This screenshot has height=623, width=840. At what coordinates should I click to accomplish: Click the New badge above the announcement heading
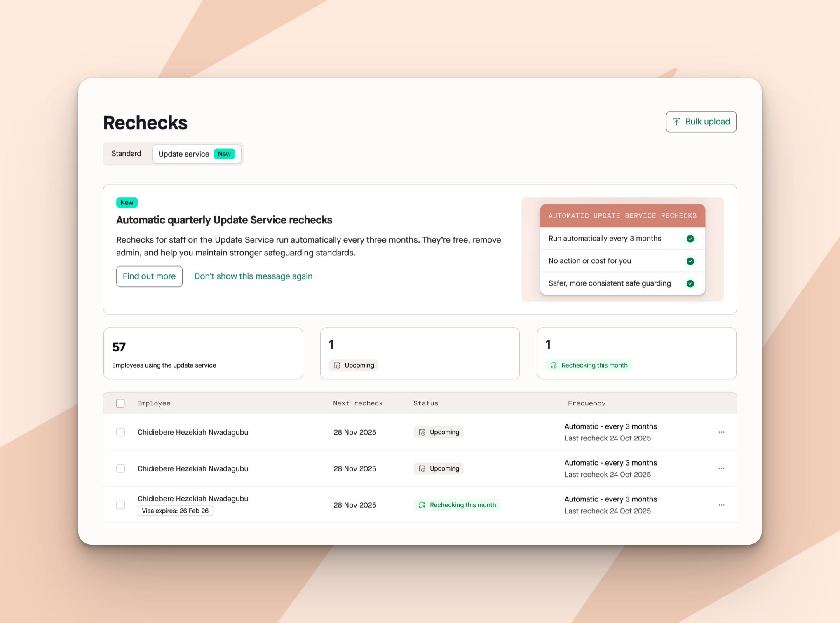127,202
